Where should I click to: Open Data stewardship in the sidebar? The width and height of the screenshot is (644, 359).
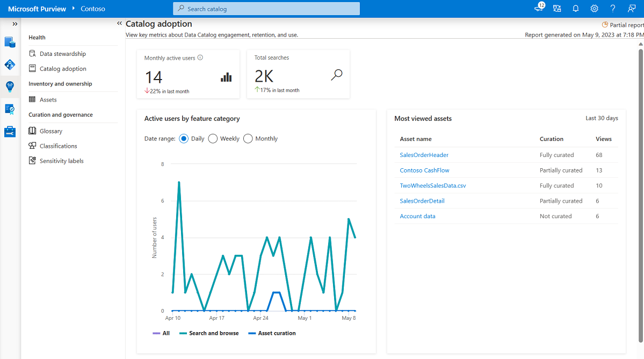[x=62, y=54]
